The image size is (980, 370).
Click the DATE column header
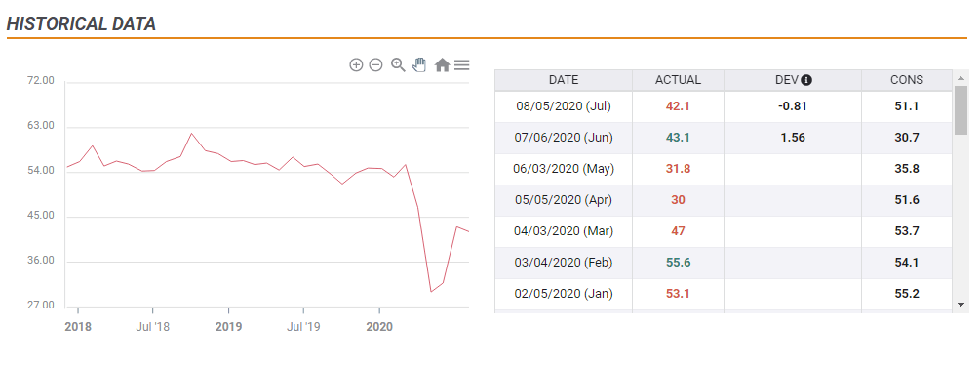(x=563, y=80)
